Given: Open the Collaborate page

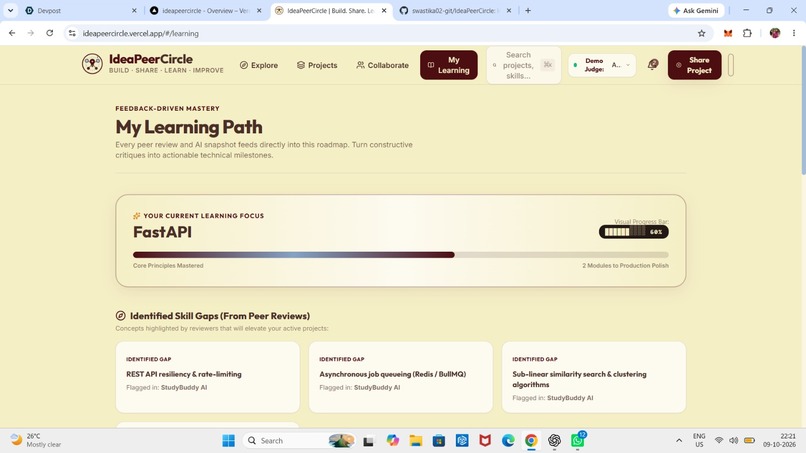Looking at the screenshot, I should (382, 65).
